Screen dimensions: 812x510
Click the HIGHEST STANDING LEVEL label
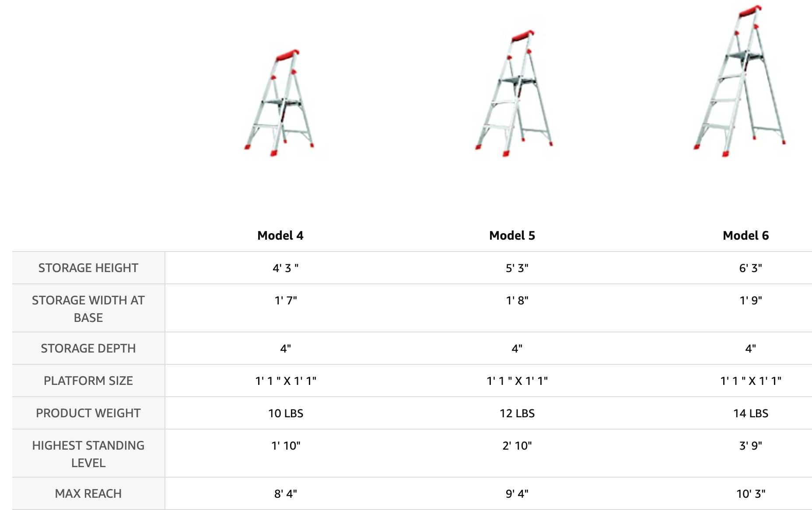[88, 454]
